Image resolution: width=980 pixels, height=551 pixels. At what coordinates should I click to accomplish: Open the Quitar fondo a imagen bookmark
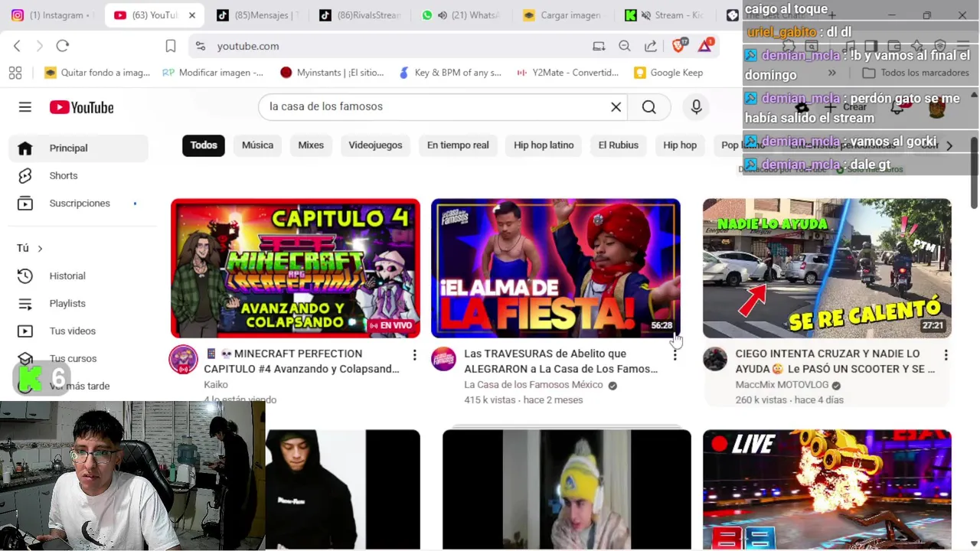[97, 73]
